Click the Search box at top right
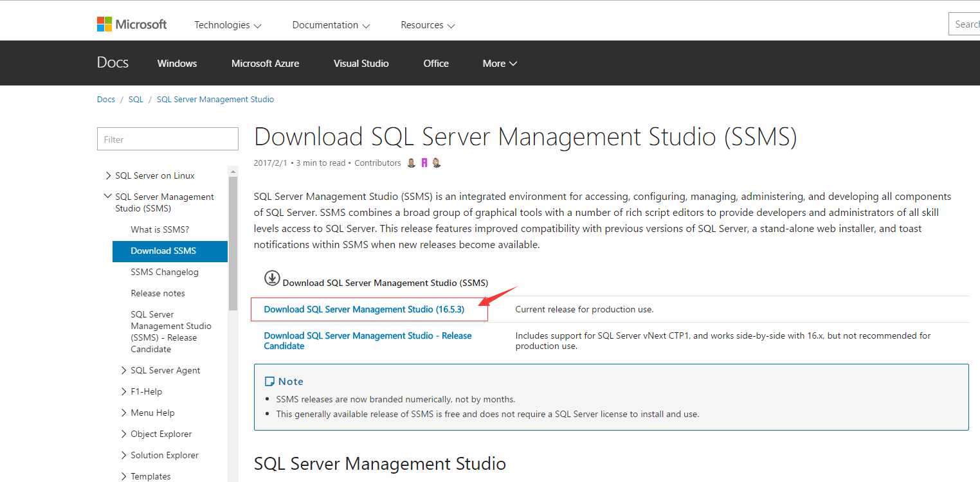980x482 pixels. (x=965, y=24)
